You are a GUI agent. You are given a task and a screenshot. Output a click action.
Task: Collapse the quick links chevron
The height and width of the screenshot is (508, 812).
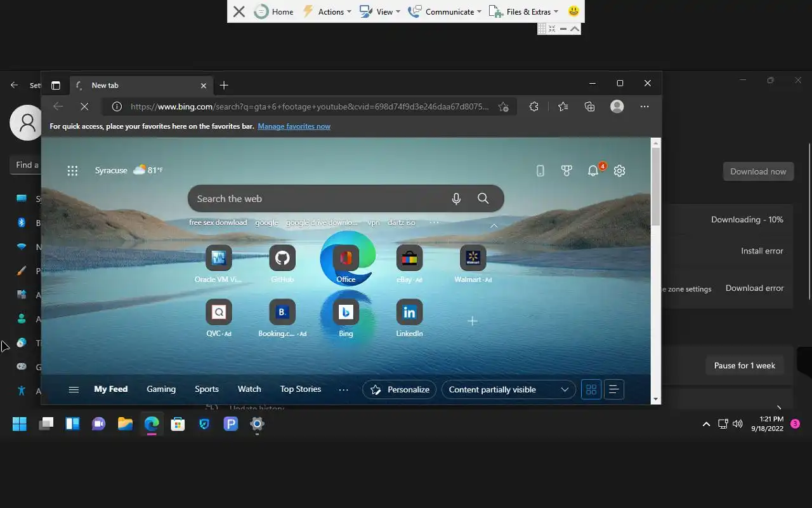[x=494, y=226]
